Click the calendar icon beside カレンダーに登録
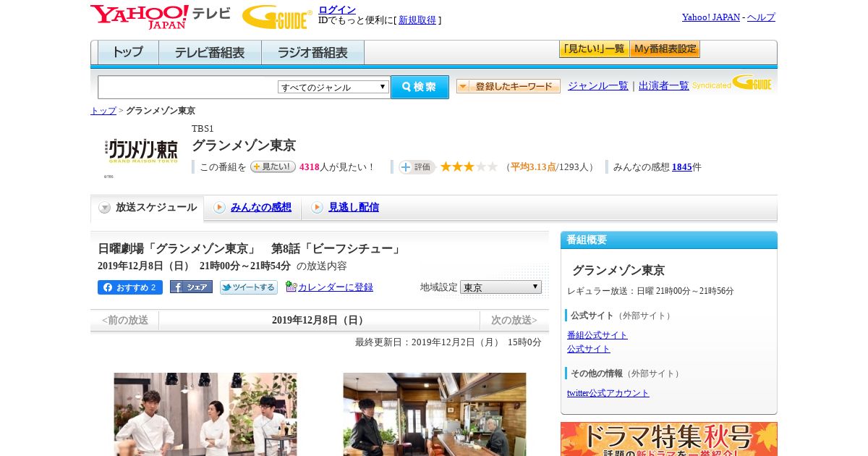The height and width of the screenshot is (456, 868). [x=291, y=287]
